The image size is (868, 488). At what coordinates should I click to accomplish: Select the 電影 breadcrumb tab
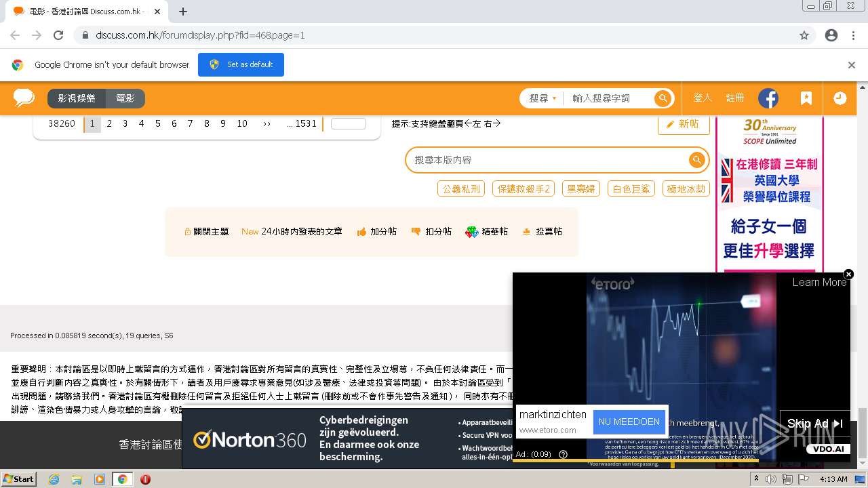125,98
